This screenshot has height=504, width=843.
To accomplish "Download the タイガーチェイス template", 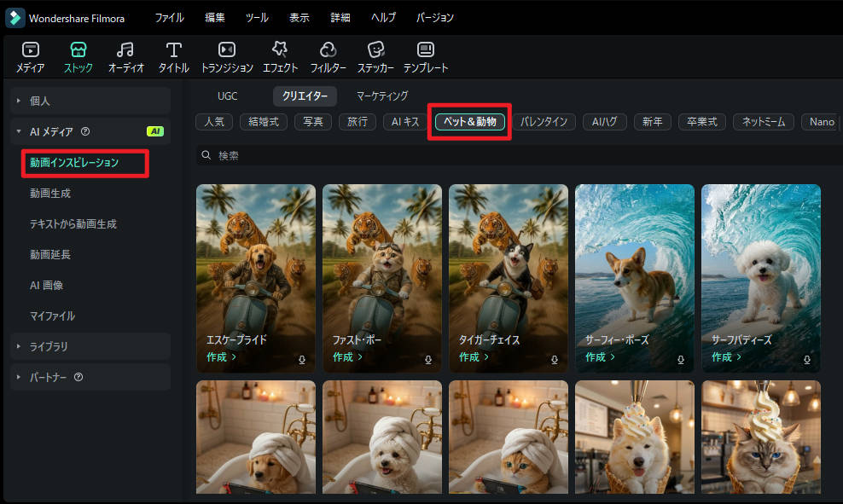I will [555, 360].
